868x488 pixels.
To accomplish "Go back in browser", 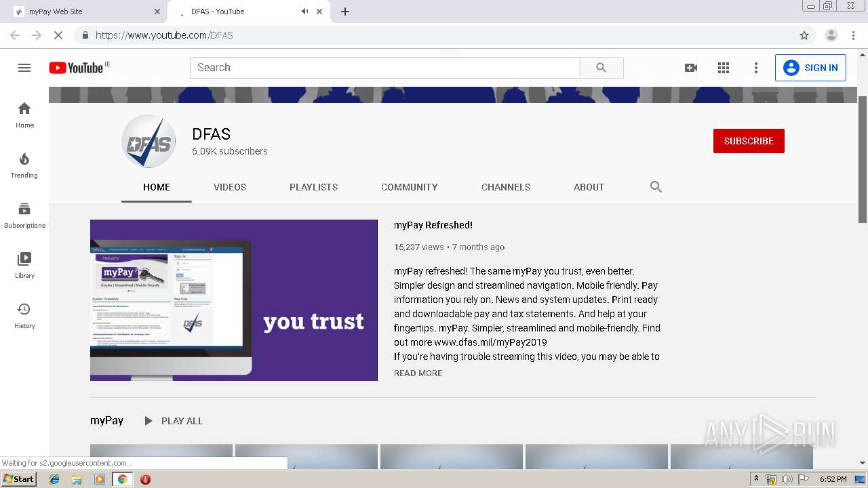I will [x=15, y=35].
